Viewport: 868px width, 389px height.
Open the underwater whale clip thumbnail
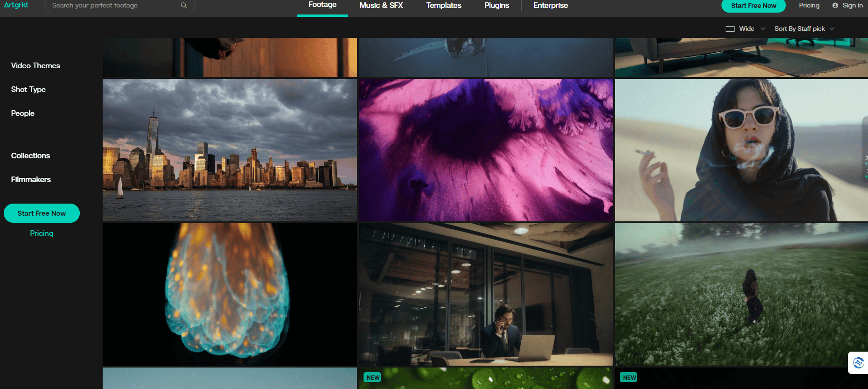tap(486, 57)
